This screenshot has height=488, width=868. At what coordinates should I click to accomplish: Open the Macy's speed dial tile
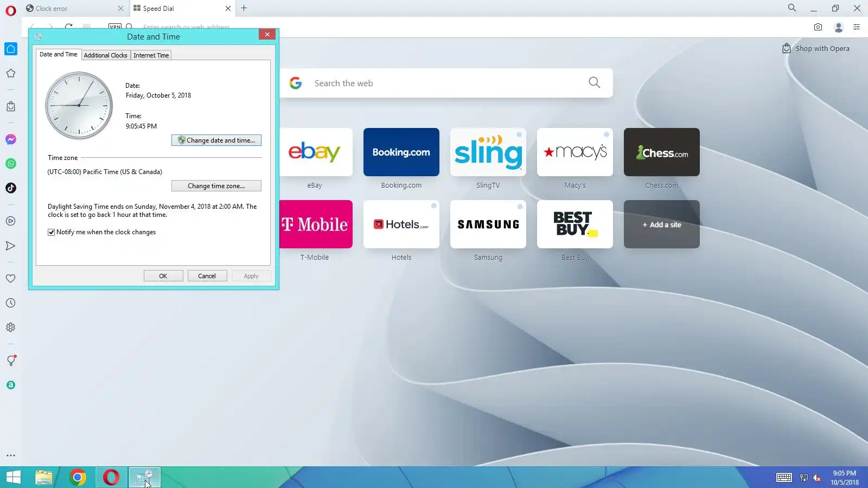pos(575,152)
